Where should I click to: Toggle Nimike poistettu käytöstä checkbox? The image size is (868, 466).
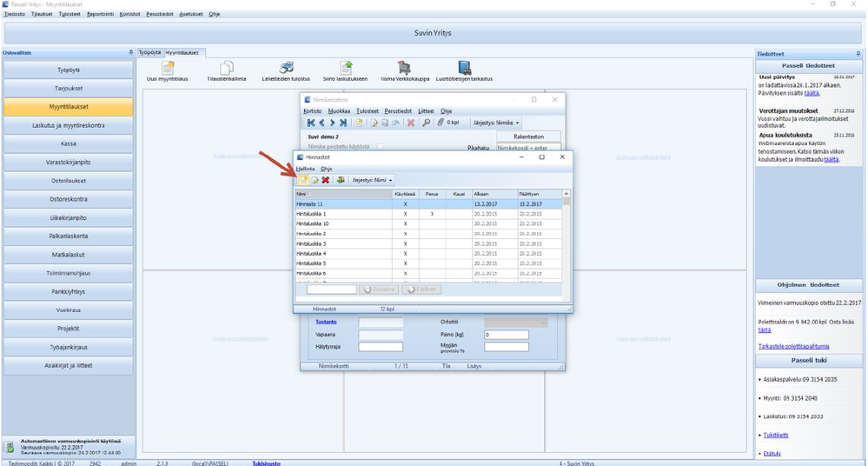pyautogui.click(x=380, y=146)
